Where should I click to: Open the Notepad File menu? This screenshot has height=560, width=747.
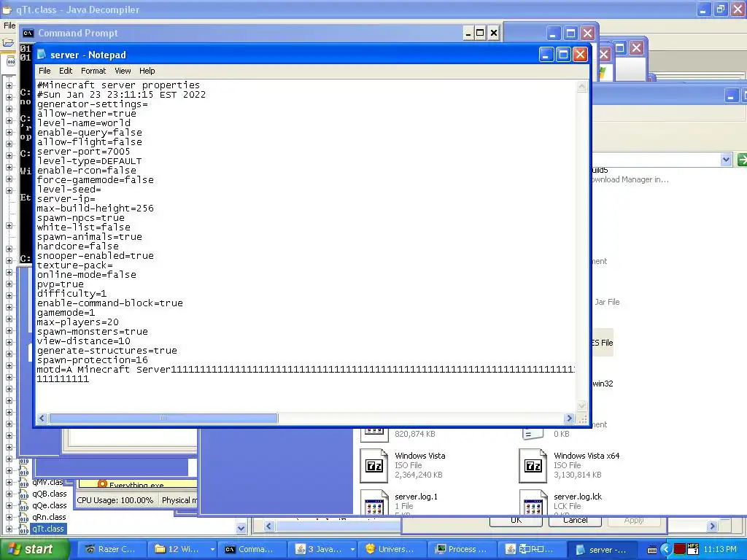[44, 71]
